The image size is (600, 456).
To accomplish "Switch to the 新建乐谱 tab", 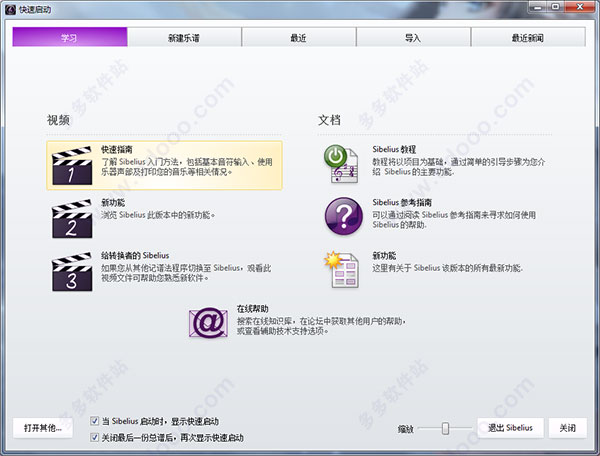I will [x=184, y=37].
